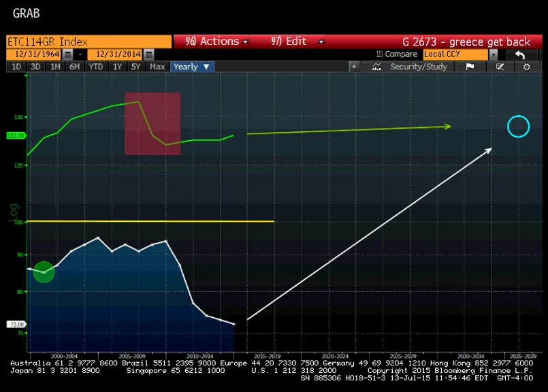Click the Compare button
The image size is (548, 392).
397,54
